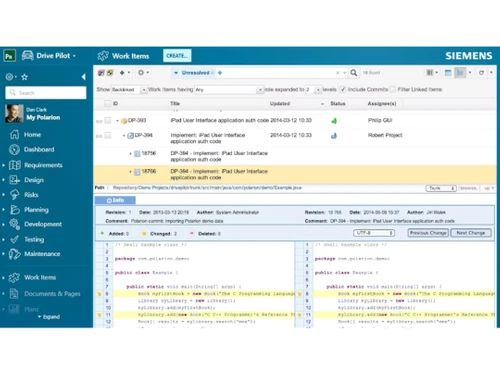Switch to the table view icon

pyautogui.click(x=448, y=73)
